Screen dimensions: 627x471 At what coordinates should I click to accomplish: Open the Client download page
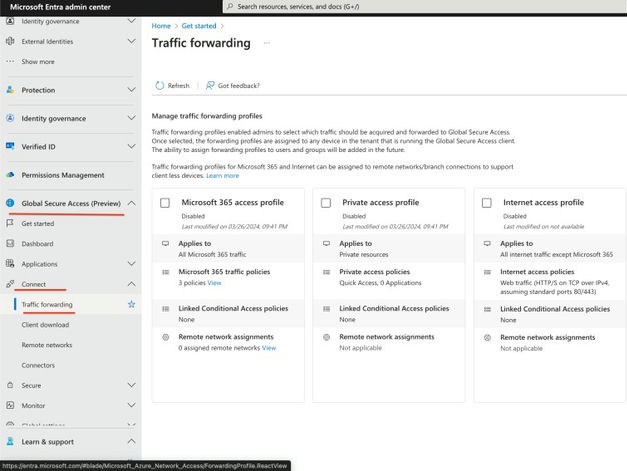click(x=45, y=325)
